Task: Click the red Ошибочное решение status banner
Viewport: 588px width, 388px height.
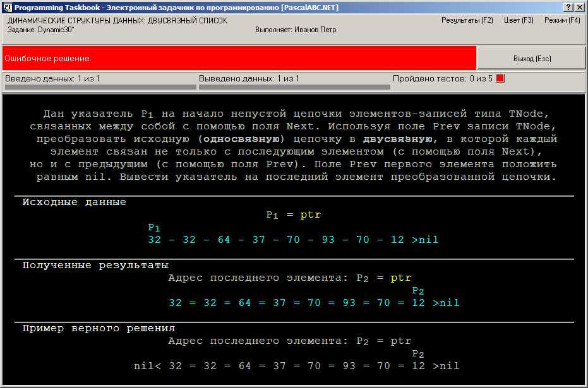Action: click(x=239, y=58)
